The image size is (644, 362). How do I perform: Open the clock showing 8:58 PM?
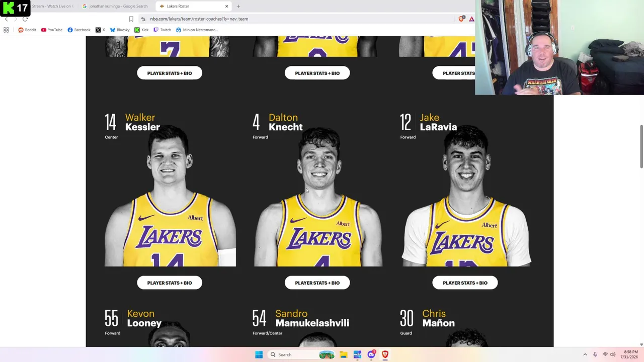coord(630,354)
